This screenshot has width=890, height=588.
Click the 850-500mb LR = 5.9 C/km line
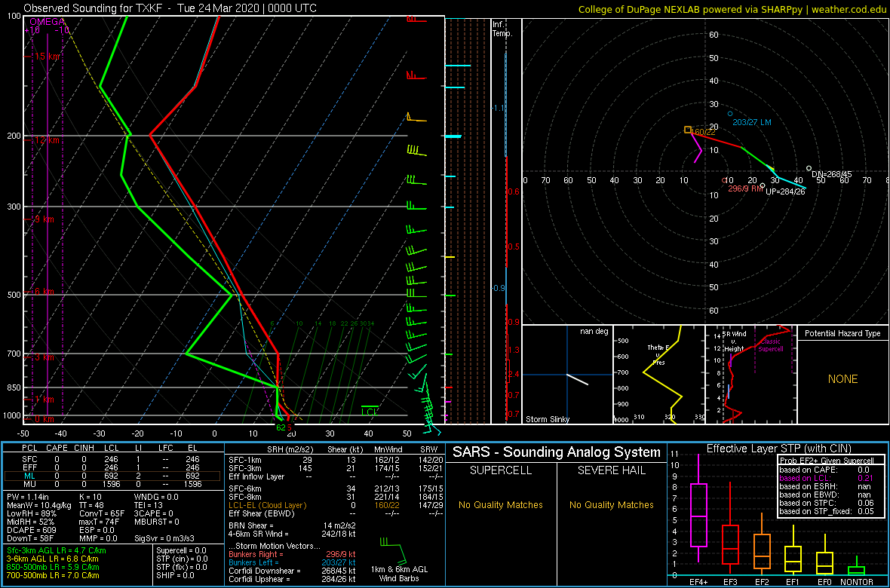click(x=53, y=567)
